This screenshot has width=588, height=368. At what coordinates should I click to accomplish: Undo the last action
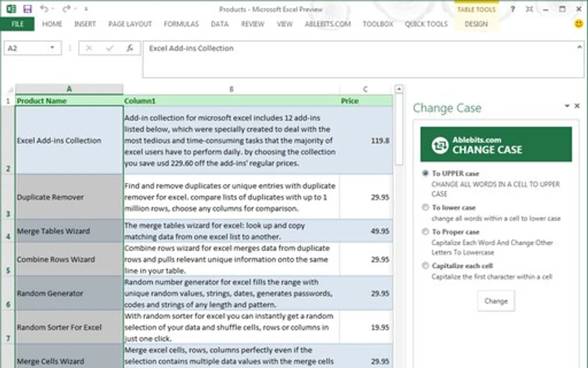(44, 8)
